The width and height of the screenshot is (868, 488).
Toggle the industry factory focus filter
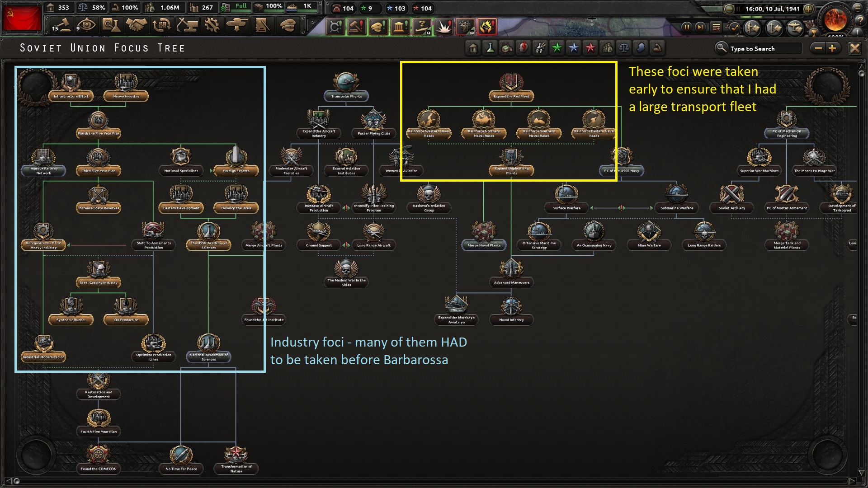(506, 48)
